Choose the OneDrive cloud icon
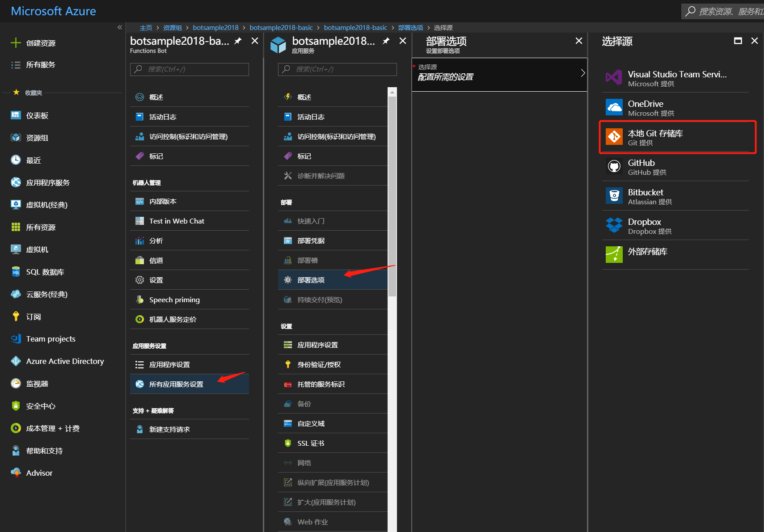This screenshot has width=764, height=532. pos(614,108)
